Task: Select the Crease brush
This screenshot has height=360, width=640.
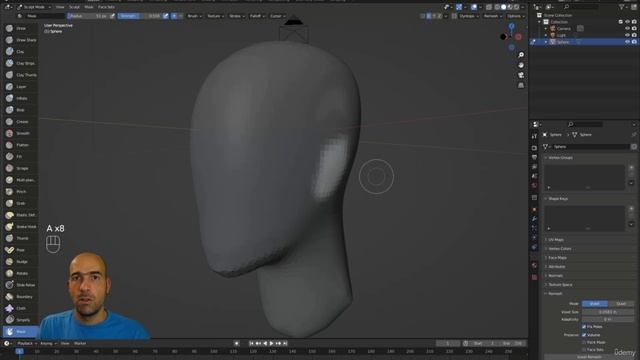Action: click(20, 122)
